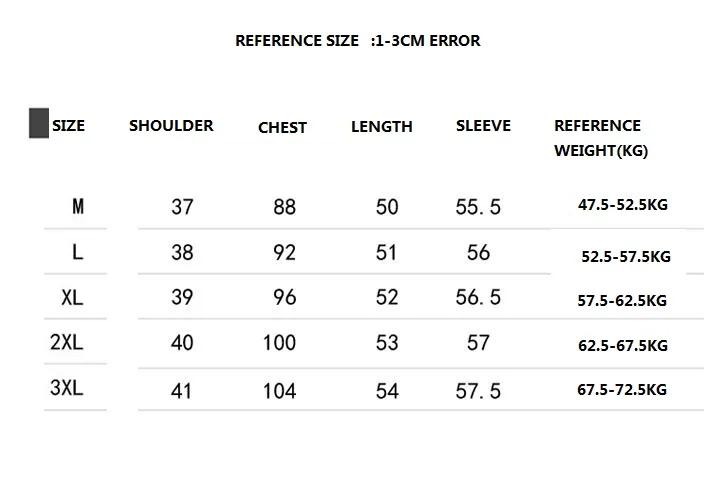
Task: Select chest value 92 in L row
Action: click(284, 252)
